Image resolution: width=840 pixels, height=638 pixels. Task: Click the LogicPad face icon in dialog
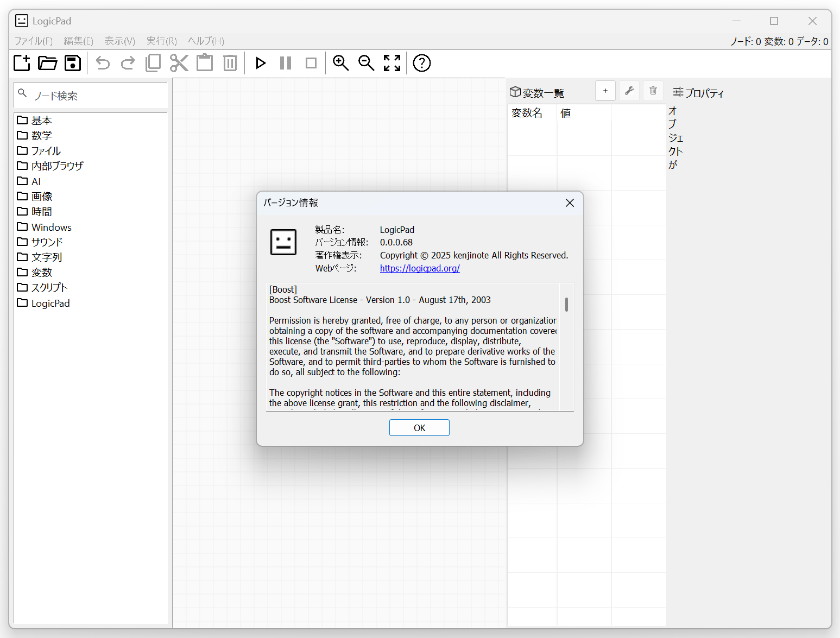(x=283, y=242)
